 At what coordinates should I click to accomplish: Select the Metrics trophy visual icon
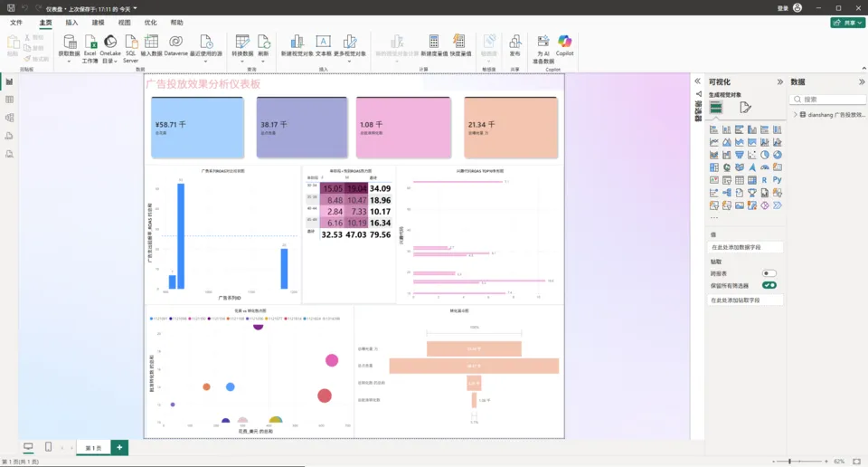[x=751, y=193]
